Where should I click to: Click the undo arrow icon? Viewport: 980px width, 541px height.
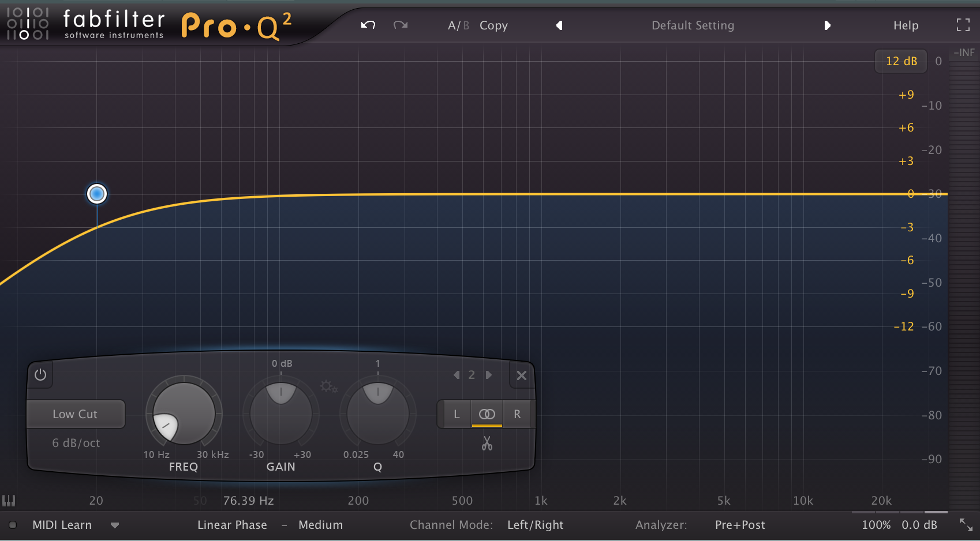pos(368,25)
